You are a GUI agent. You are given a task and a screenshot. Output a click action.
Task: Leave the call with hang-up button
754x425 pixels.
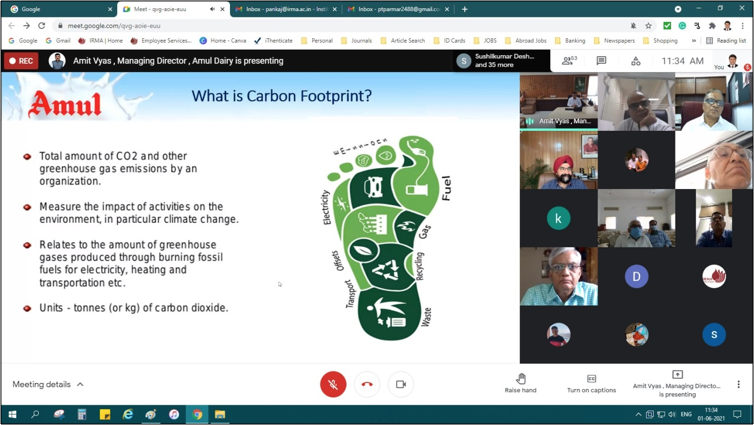click(x=367, y=384)
